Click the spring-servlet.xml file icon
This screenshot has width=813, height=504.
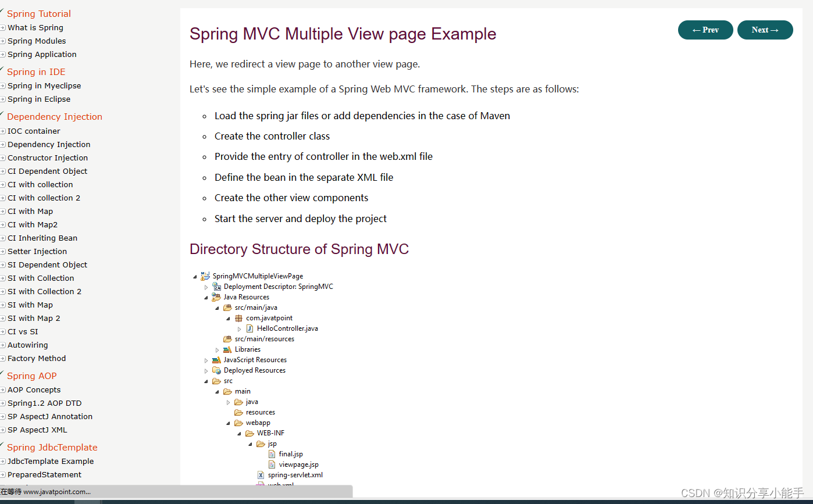261,475
